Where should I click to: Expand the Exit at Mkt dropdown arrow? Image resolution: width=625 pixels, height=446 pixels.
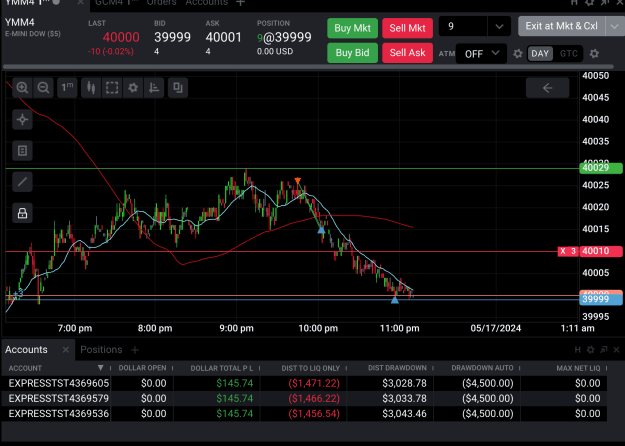click(615, 26)
